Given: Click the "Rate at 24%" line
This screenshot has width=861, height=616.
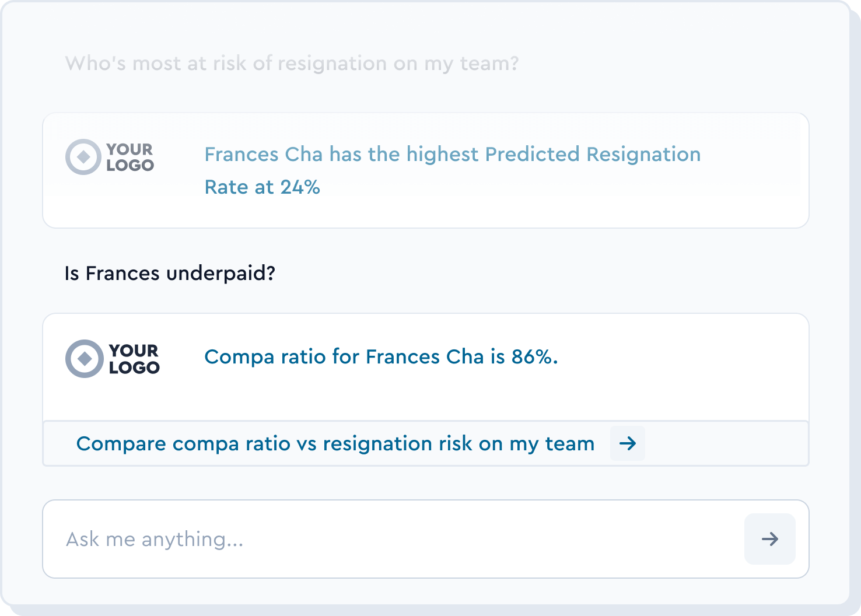Looking at the screenshot, I should [262, 187].
